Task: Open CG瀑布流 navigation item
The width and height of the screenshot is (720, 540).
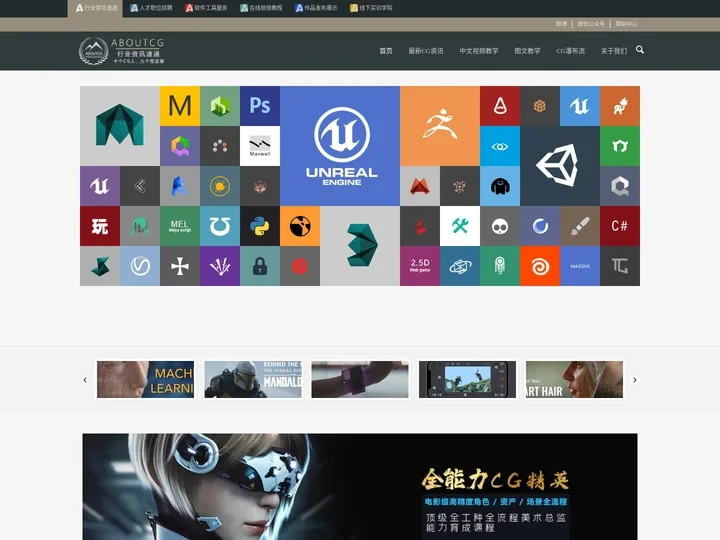Action: (x=570, y=51)
